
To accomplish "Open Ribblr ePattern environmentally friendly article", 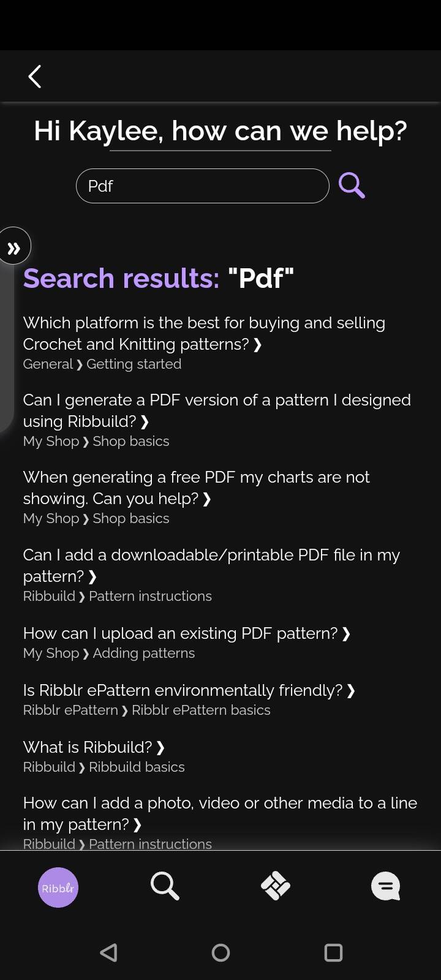I will [189, 690].
